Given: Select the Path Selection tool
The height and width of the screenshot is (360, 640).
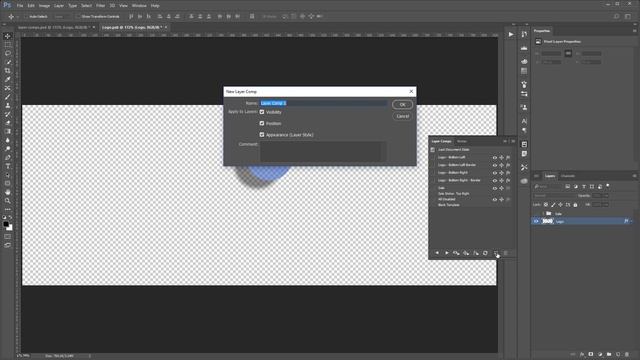Looking at the screenshot, I should (7, 175).
